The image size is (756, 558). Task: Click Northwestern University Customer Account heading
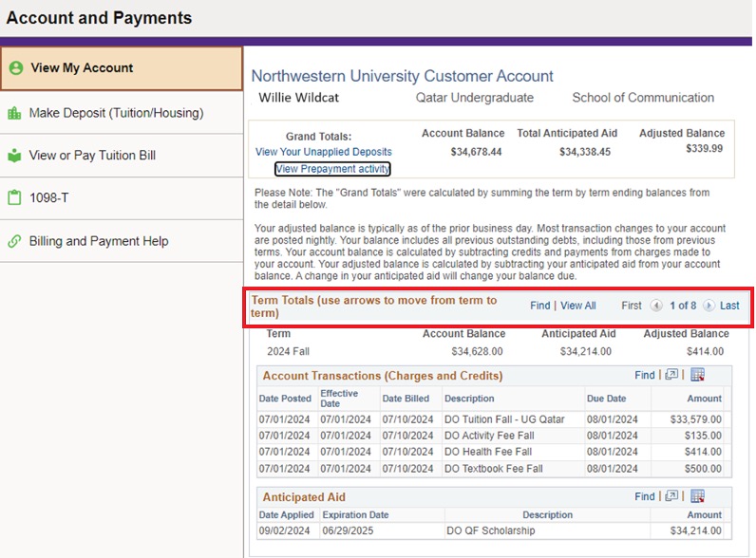click(x=402, y=76)
